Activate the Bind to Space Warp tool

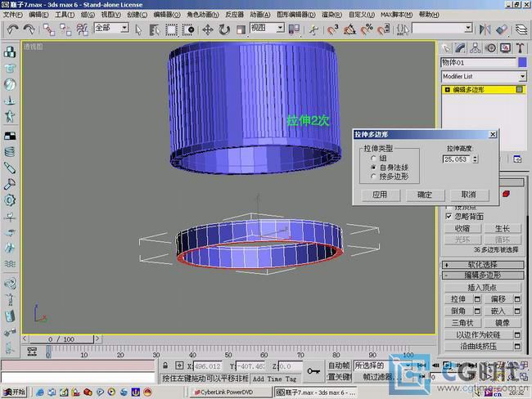coord(82,29)
